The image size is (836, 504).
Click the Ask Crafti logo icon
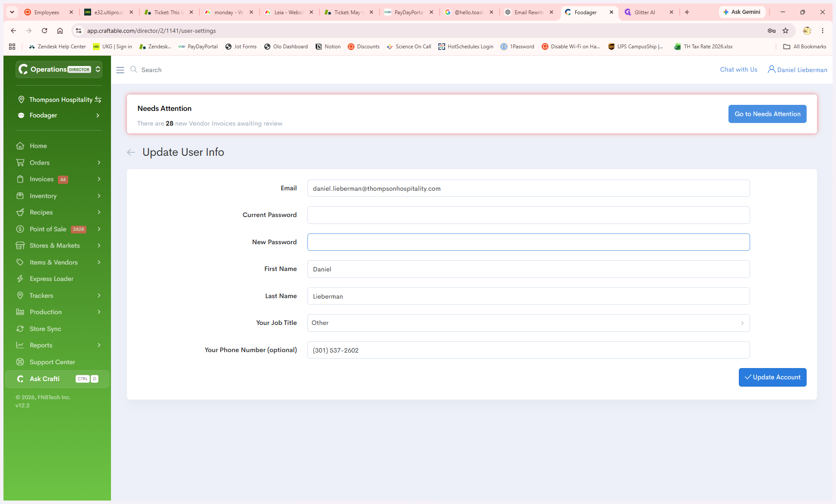point(20,379)
